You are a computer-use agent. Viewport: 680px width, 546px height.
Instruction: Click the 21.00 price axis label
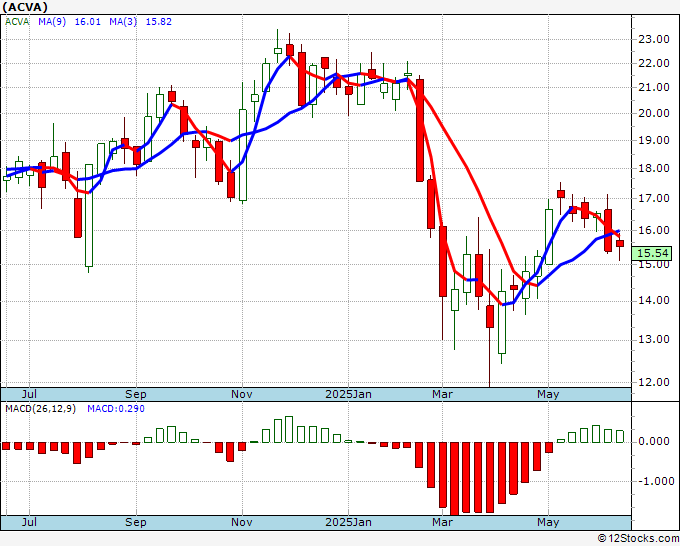click(654, 87)
